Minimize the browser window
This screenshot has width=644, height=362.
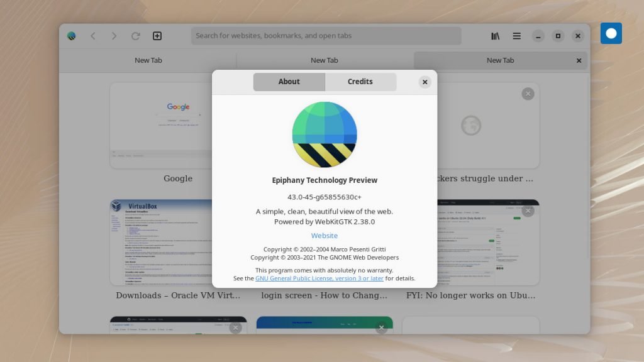(538, 36)
